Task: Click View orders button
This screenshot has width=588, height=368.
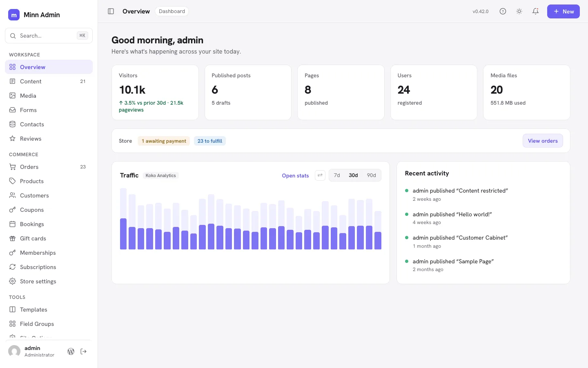Action: [x=543, y=141]
